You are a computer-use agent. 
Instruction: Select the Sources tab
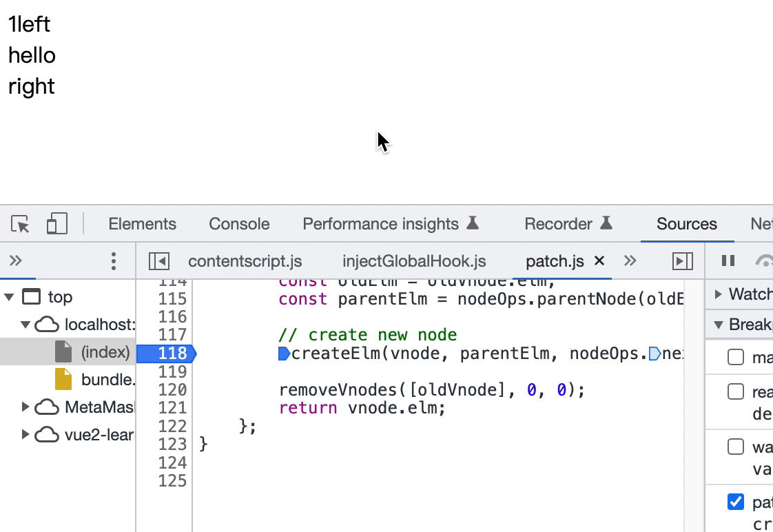[x=687, y=224]
